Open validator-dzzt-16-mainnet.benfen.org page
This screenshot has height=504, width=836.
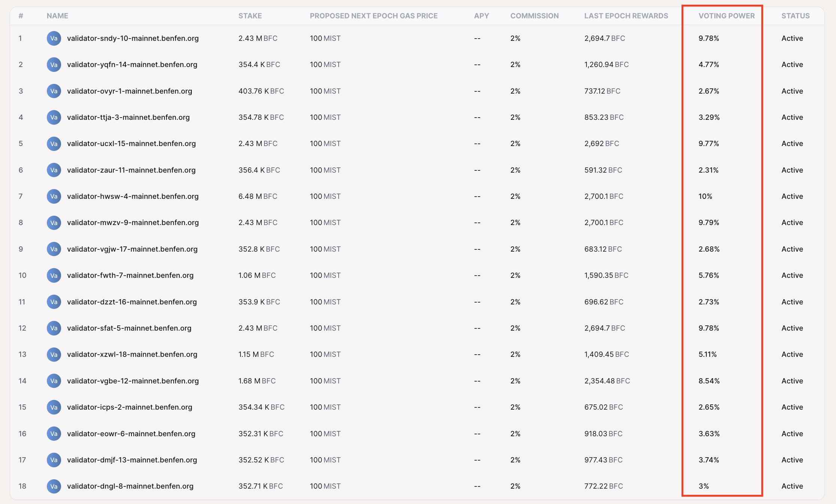tap(132, 302)
